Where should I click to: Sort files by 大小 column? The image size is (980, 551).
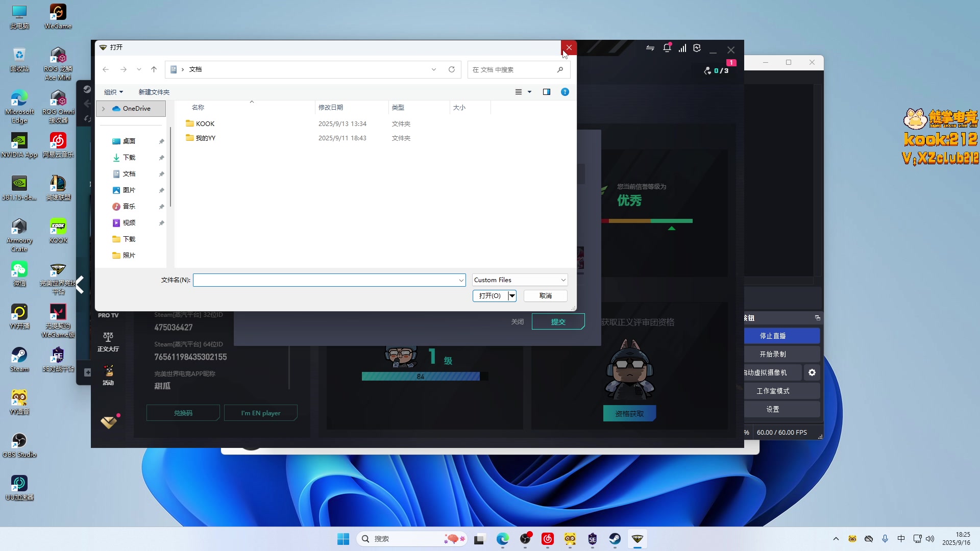[x=459, y=108]
